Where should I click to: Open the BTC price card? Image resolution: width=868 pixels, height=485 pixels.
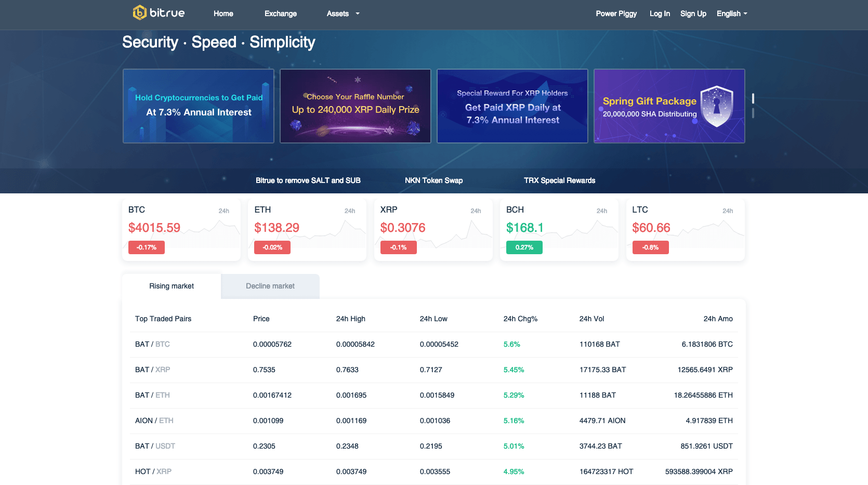click(181, 230)
